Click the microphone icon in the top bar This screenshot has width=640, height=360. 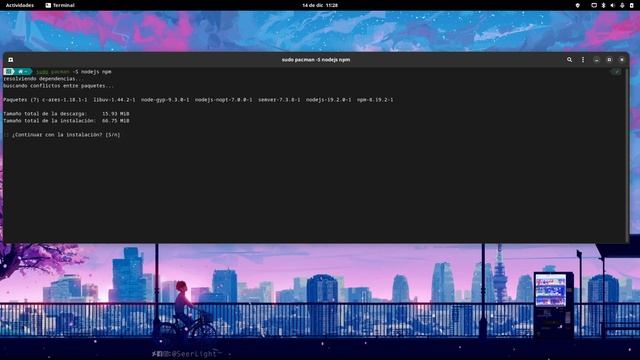click(x=622, y=5)
